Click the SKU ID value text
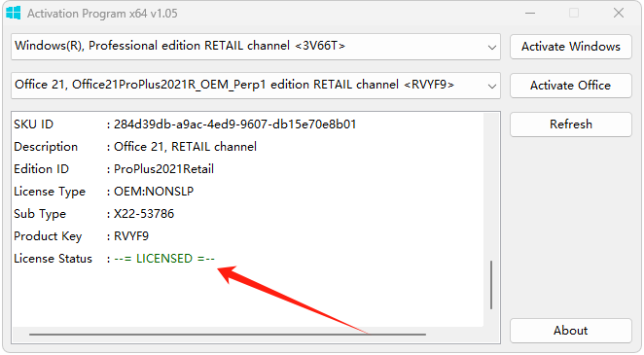Image resolution: width=644 pixels, height=355 pixels. pos(234,124)
